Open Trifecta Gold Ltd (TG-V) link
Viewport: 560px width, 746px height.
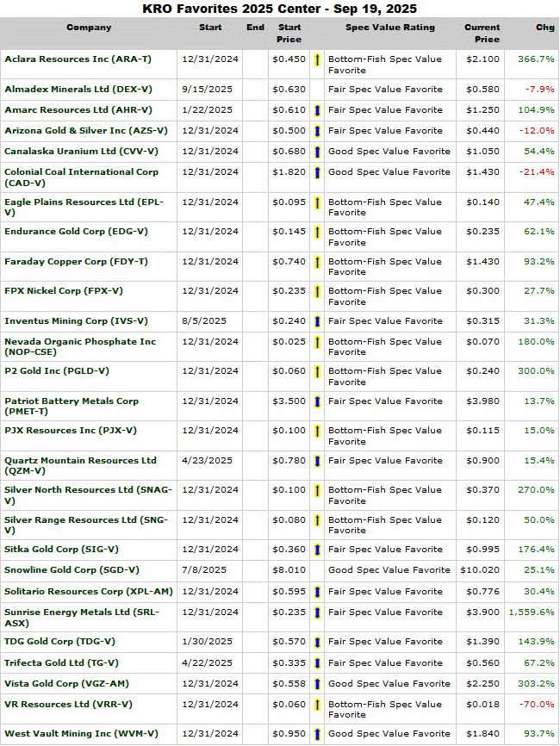click(x=61, y=662)
